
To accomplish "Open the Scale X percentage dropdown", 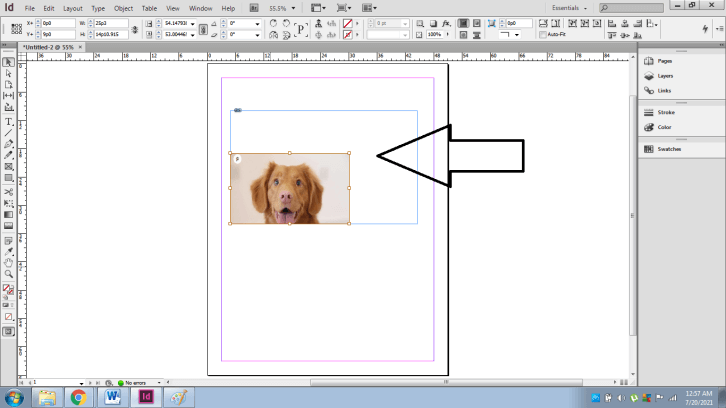I will (193, 23).
